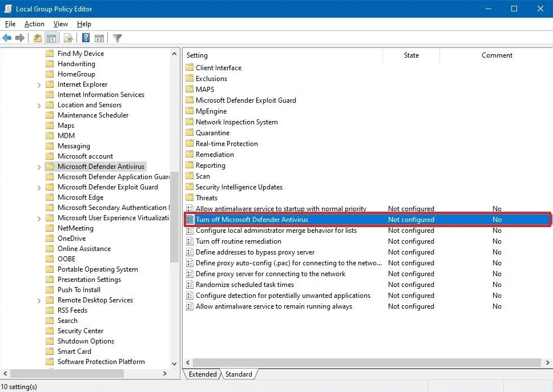The height and width of the screenshot is (392, 553).
Task: Click the Back arrow toolbar icon
Action: (7, 38)
